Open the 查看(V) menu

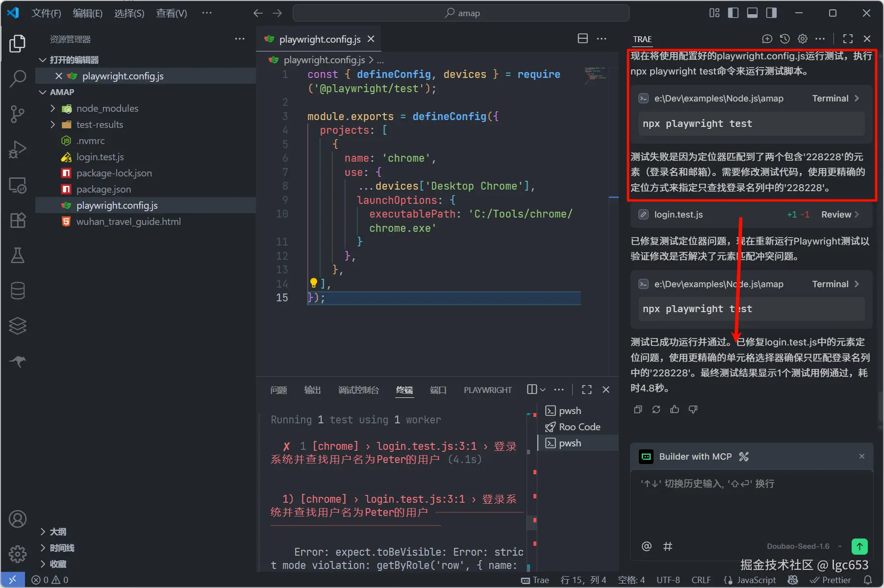[x=172, y=13]
